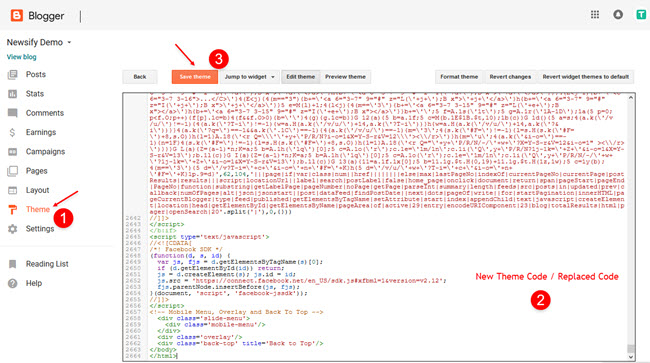
Task: Click the Help question mark icon
Action: pyautogui.click(x=12, y=283)
